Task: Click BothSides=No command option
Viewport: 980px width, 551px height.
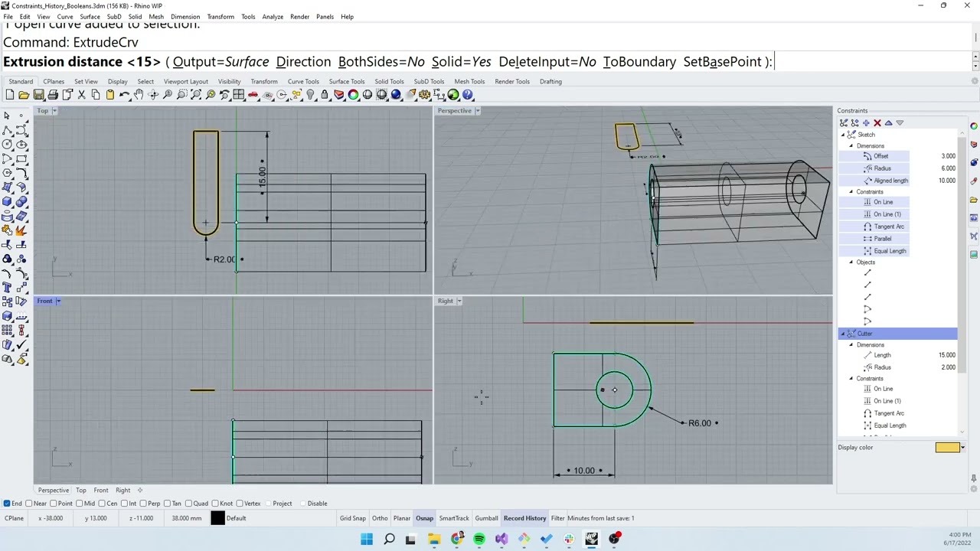Action: click(x=381, y=61)
